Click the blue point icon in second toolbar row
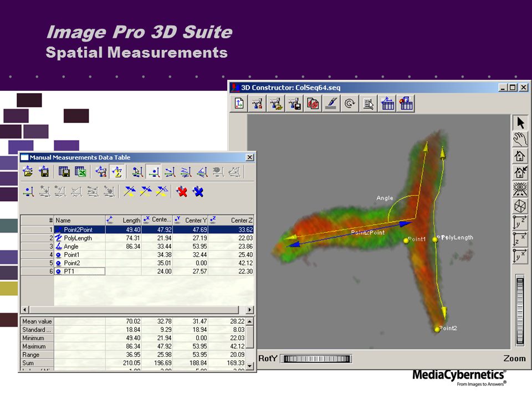 28,192
